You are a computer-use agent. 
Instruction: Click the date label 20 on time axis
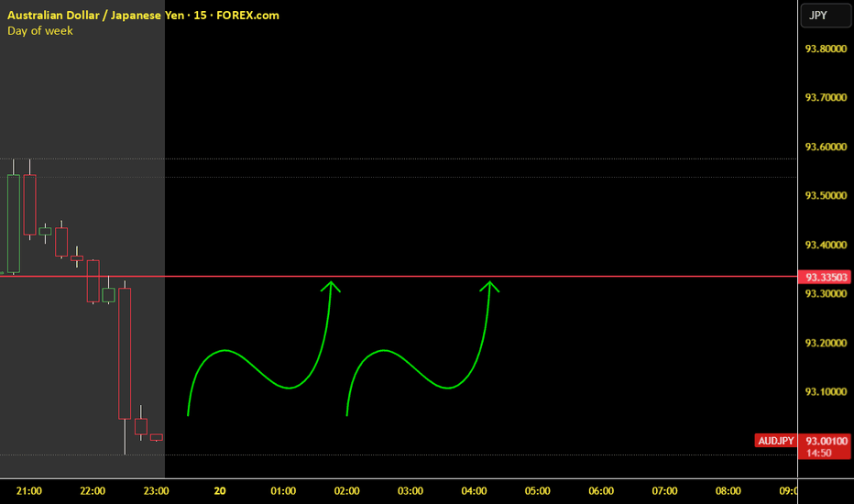(220, 491)
